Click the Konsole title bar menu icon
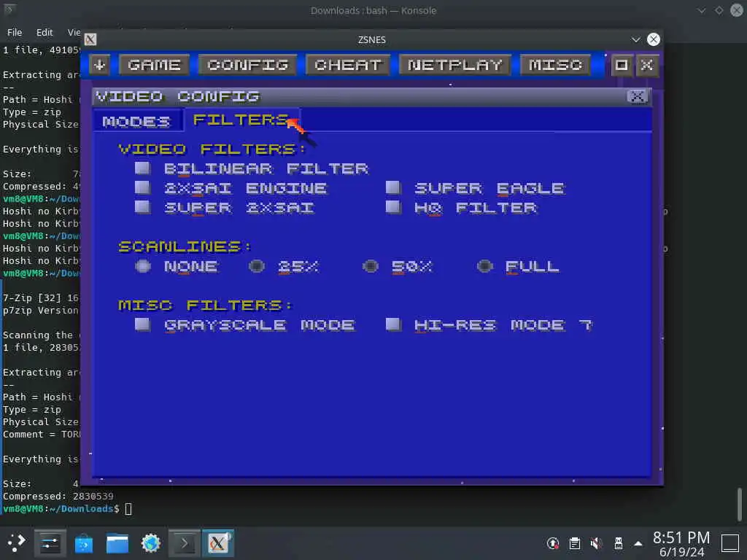 [x=9, y=10]
